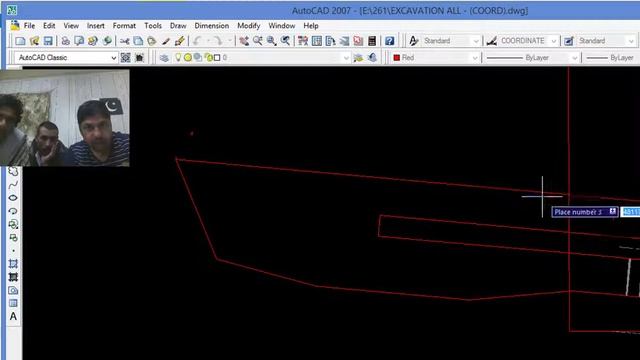Select the Match Properties brush icon
640x360 pixels.
click(x=166, y=41)
